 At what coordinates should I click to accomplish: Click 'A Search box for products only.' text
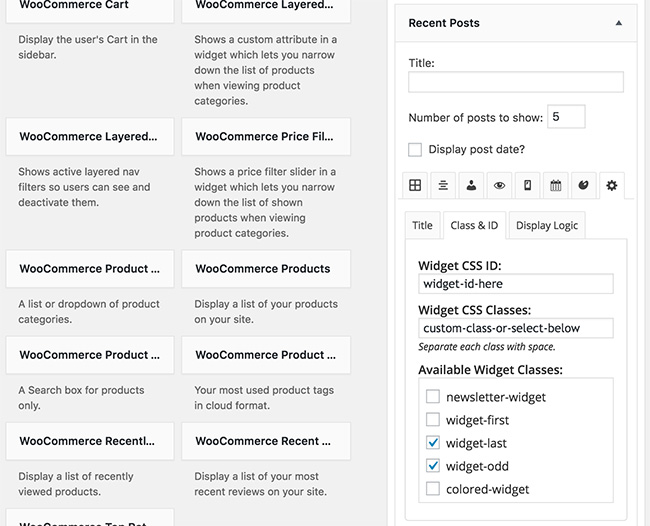[x=81, y=398]
